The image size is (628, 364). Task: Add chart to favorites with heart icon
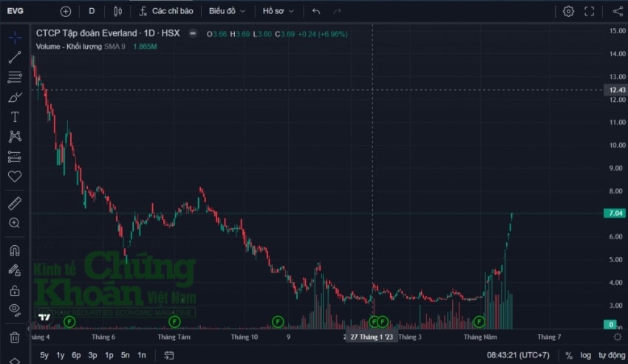tap(15, 176)
